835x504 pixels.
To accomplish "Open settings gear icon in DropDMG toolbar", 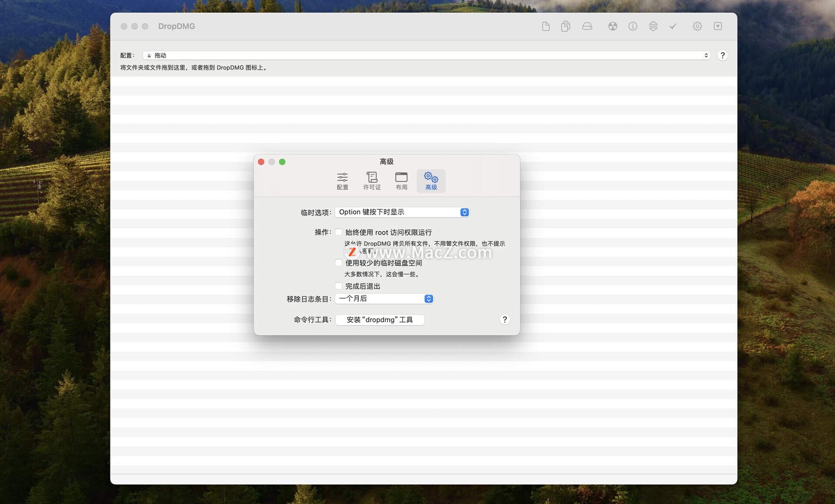I will [x=697, y=27].
